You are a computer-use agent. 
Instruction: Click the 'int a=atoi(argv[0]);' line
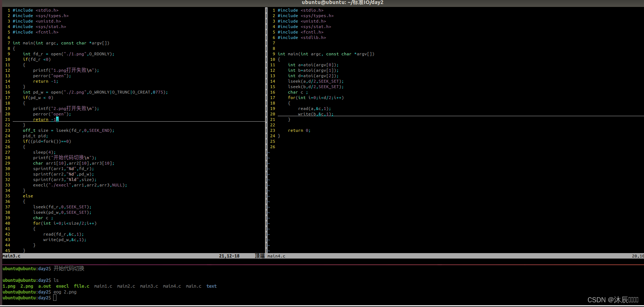313,65
